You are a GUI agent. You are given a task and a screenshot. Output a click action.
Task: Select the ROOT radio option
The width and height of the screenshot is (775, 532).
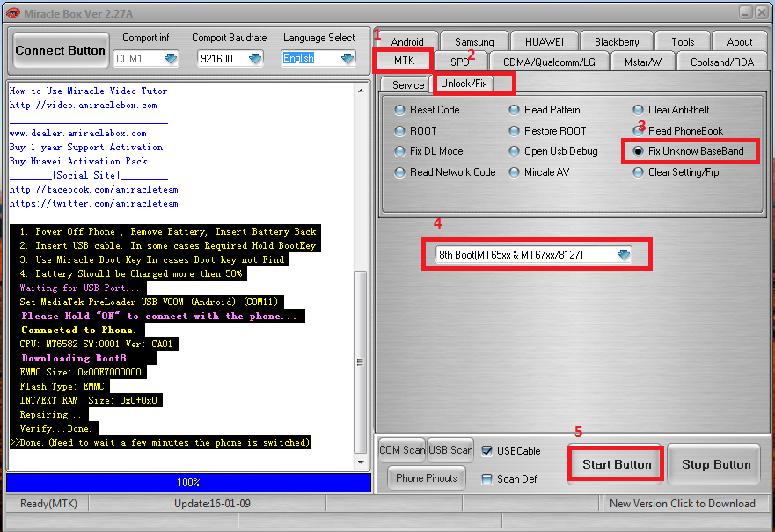[416, 131]
